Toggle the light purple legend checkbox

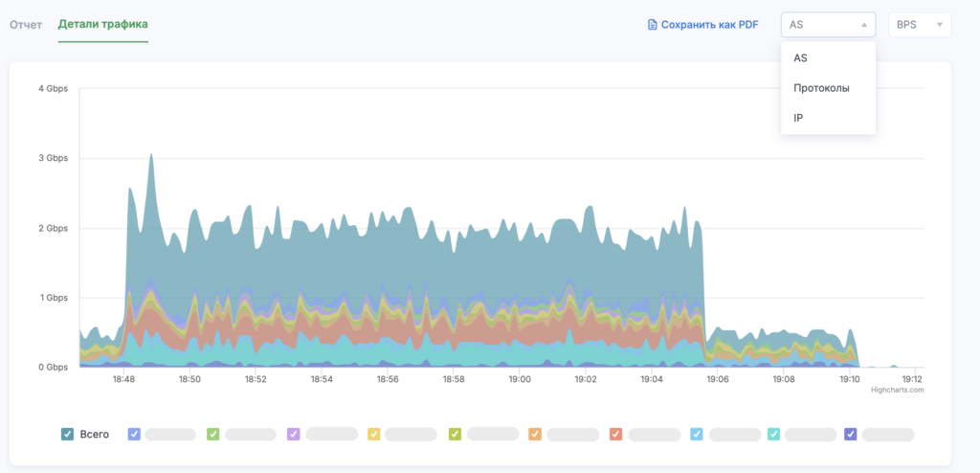[294, 434]
